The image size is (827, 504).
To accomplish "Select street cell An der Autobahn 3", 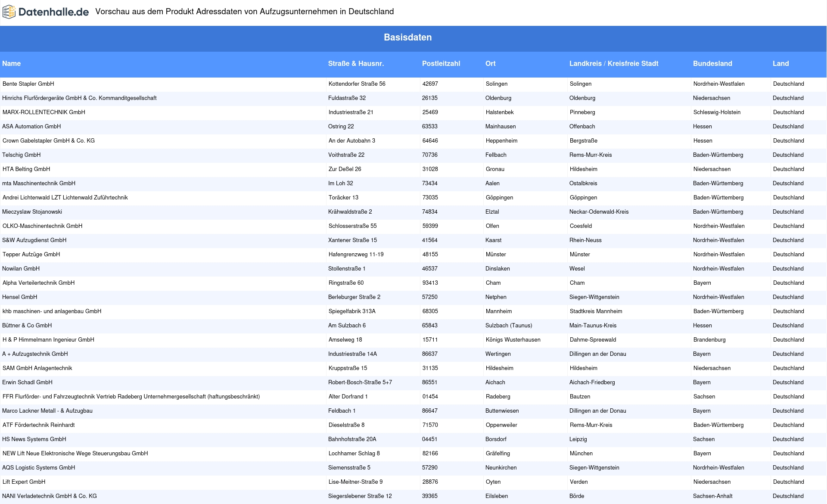I will (x=352, y=141).
